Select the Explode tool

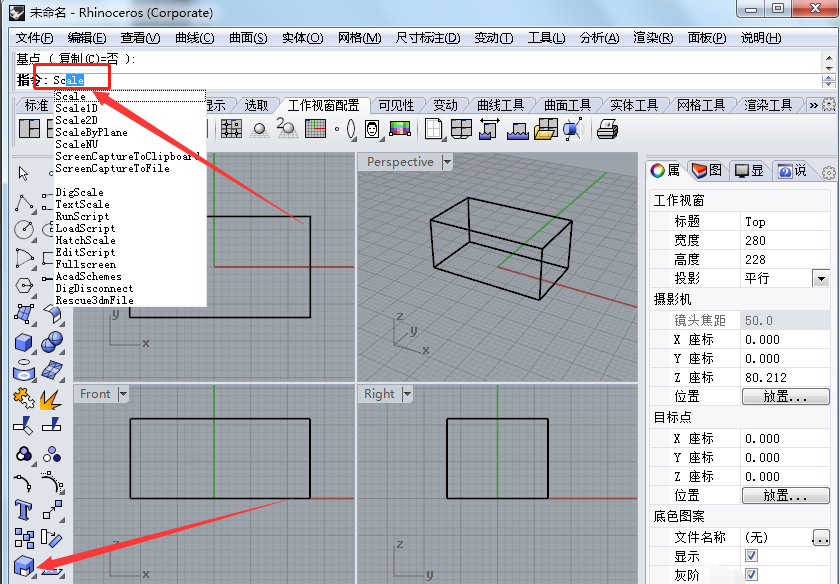pyautogui.click(x=51, y=399)
